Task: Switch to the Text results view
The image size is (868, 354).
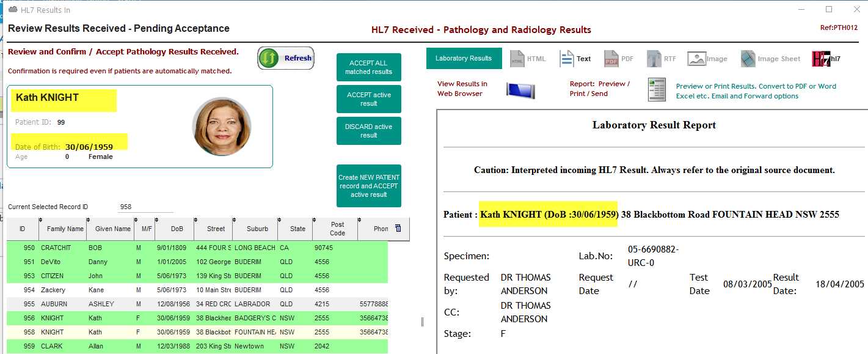Action: (575, 59)
